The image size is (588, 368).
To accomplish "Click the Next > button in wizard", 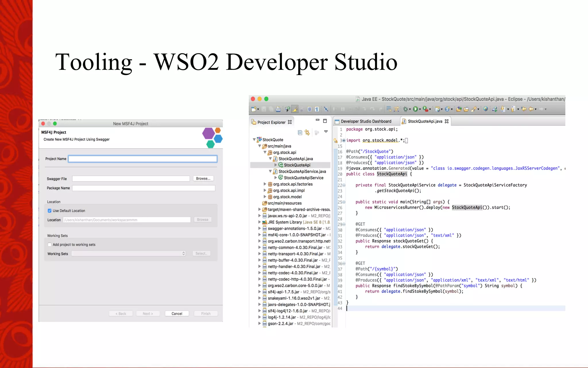I will (x=148, y=314).
